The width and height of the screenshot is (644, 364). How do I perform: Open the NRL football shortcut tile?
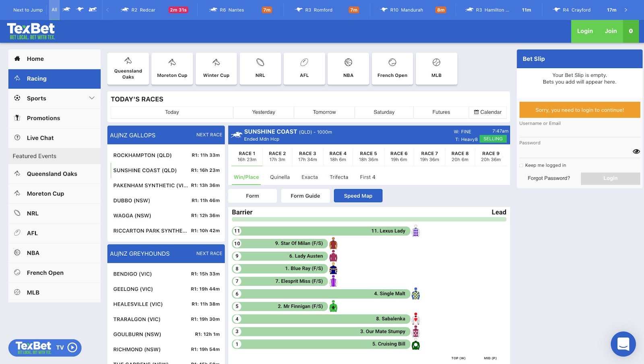[260, 68]
